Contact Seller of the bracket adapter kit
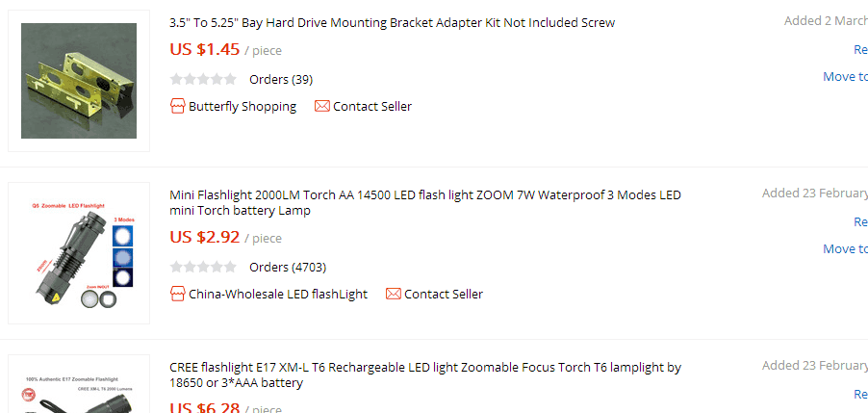The height and width of the screenshot is (413, 868). [x=372, y=107]
